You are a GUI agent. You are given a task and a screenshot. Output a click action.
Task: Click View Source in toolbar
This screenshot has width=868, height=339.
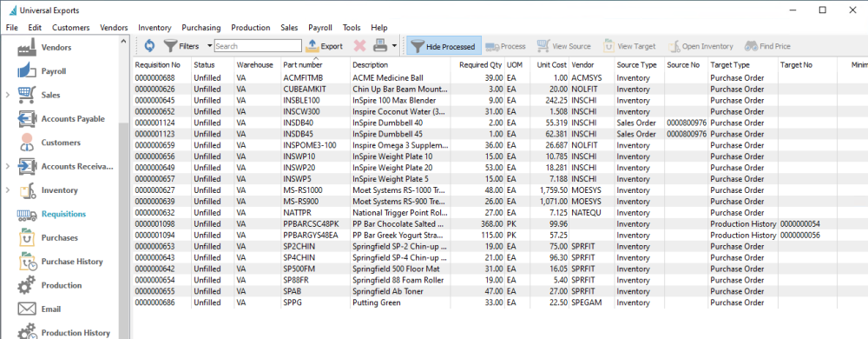pyautogui.click(x=563, y=47)
